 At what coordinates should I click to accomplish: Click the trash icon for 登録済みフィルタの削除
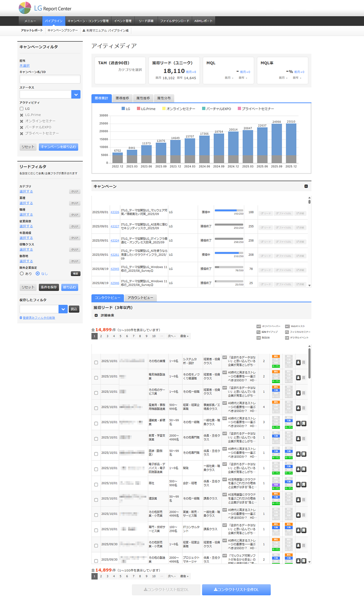(21, 318)
